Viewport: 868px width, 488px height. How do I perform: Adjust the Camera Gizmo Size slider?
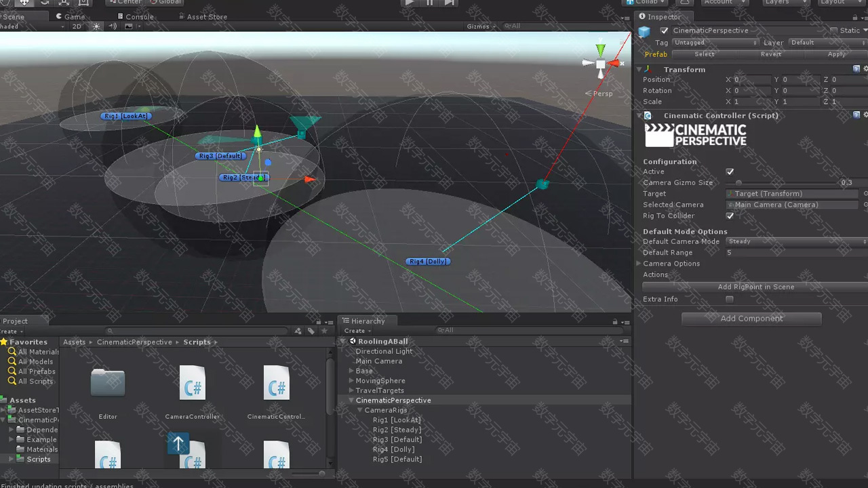tap(739, 183)
